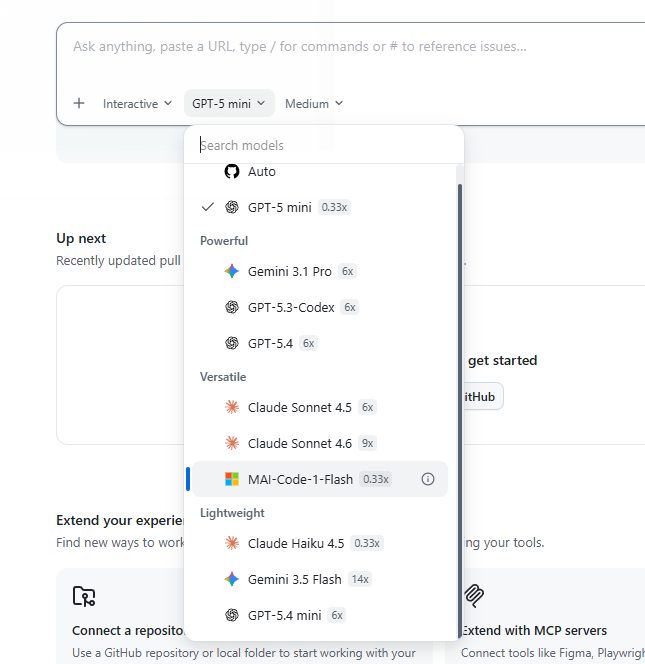Viewport: 645px width, 664px height.
Task: Choose GPT-5.3-Codex model
Action: 320,307
